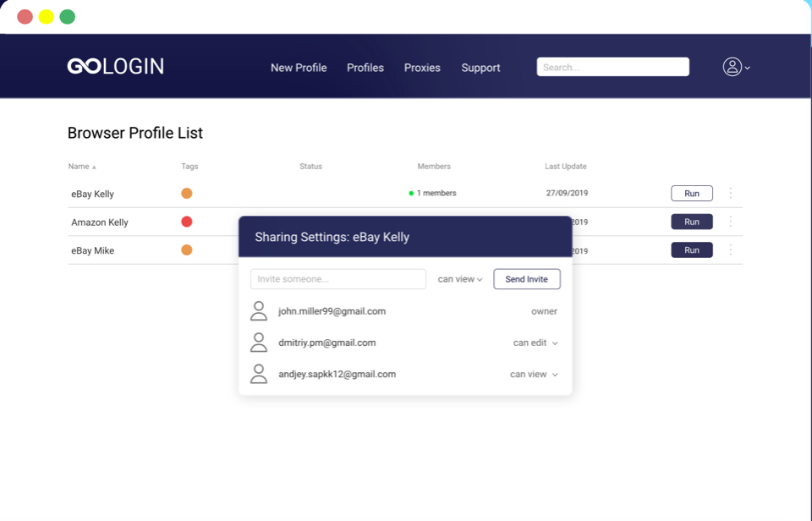Open the three-dot menu for Amazon Kelly
The height and width of the screenshot is (521, 812).
730,222
